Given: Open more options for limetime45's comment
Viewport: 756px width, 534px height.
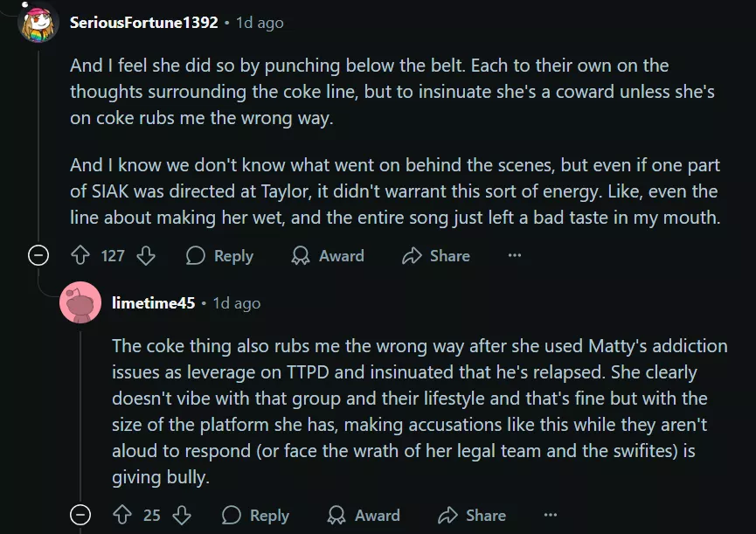Looking at the screenshot, I should pos(551,516).
